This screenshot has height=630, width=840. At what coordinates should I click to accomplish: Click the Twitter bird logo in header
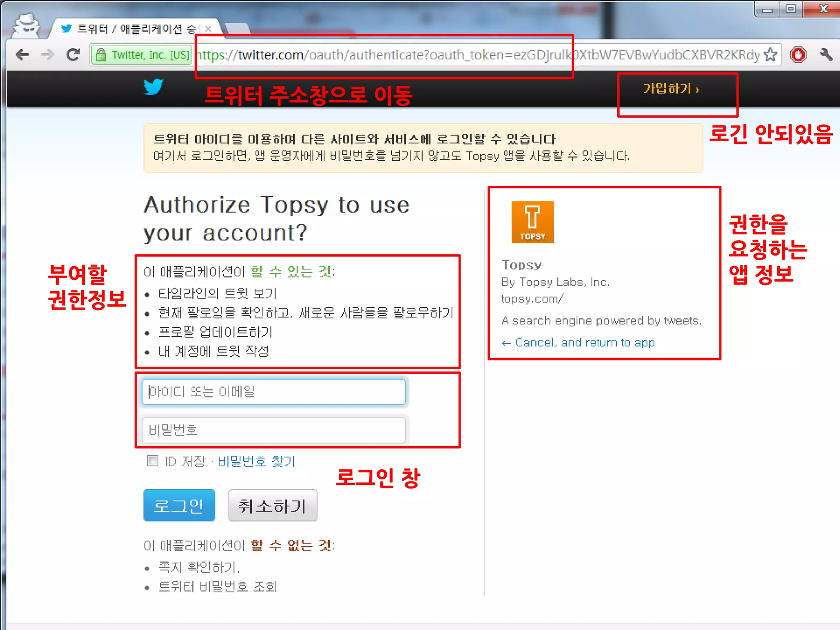(153, 87)
